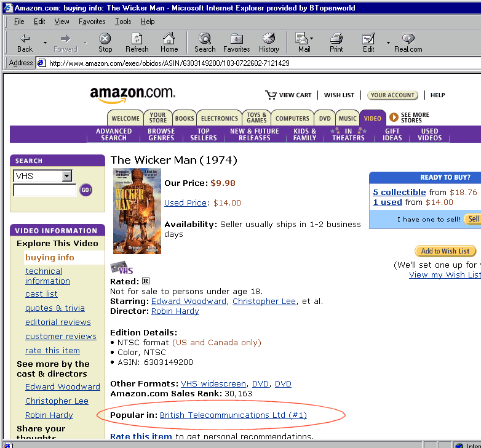Select the Video tab
The width and height of the screenshot is (481, 448).
coord(372,118)
